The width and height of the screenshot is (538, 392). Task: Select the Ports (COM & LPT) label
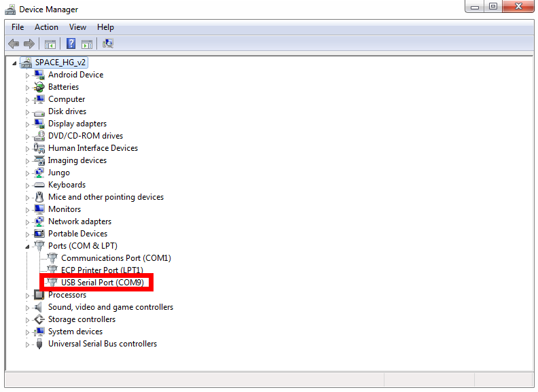click(x=83, y=246)
